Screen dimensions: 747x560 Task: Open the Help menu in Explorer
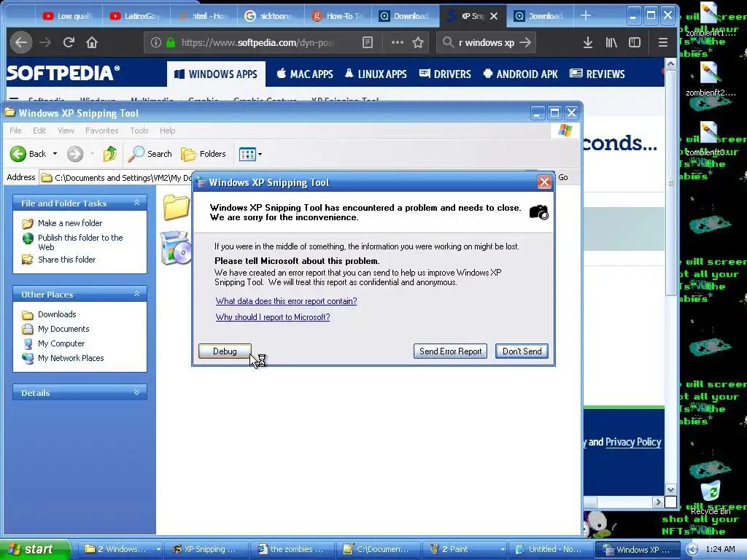point(167,131)
